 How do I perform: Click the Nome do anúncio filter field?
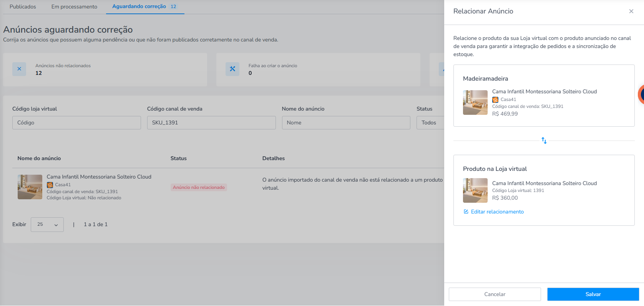[346, 122]
